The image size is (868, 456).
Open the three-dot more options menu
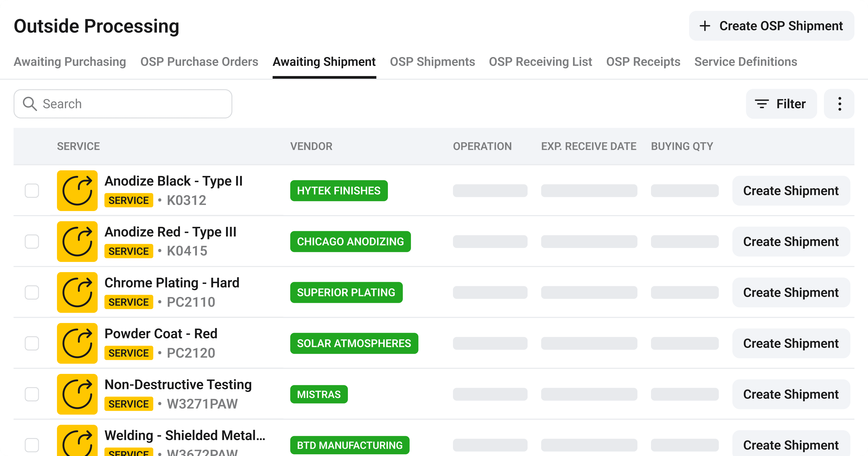coord(839,104)
